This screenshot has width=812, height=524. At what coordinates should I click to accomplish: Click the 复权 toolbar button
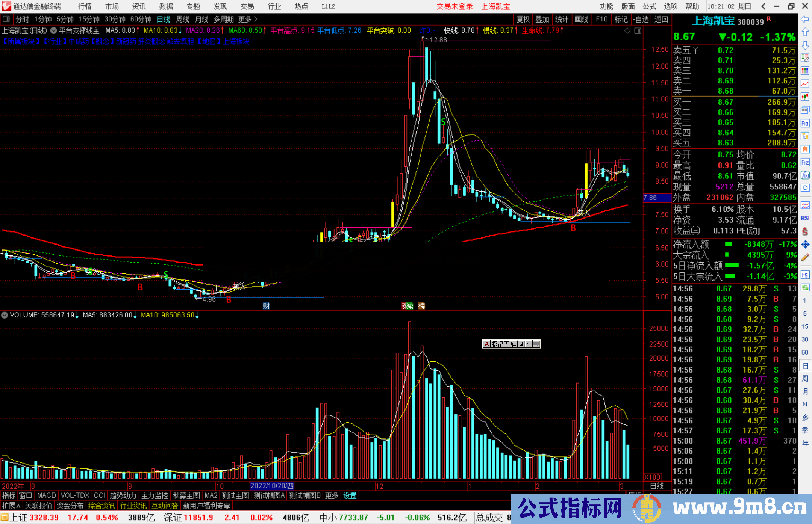pyautogui.click(x=523, y=19)
